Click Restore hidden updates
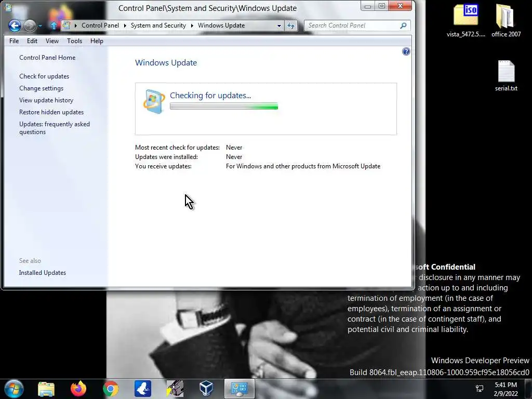The height and width of the screenshot is (399, 532). 51,112
